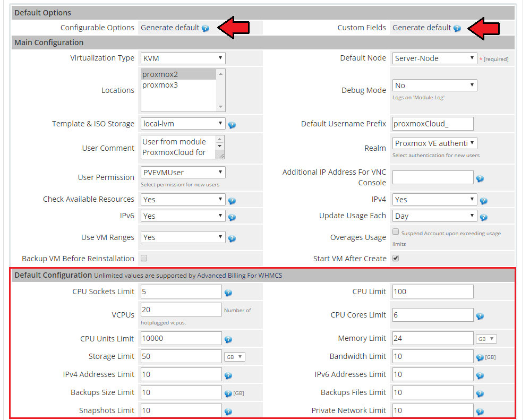Open Storage Limit GB unit dropdown
530x420 pixels.
[x=235, y=357]
